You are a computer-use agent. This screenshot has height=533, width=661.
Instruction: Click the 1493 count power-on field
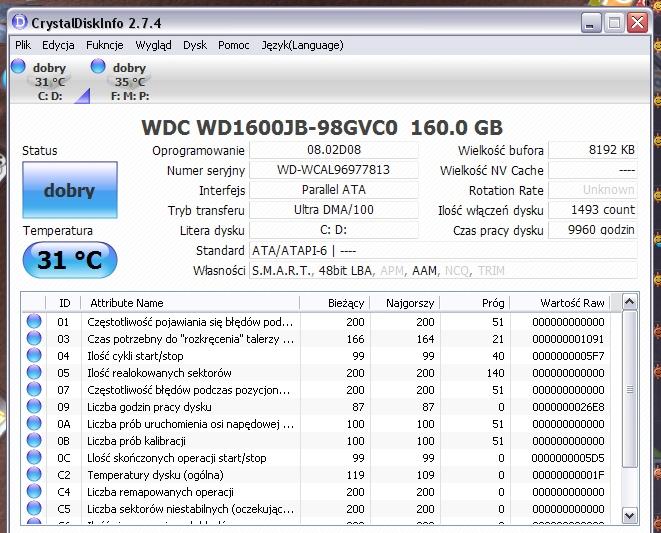593,210
